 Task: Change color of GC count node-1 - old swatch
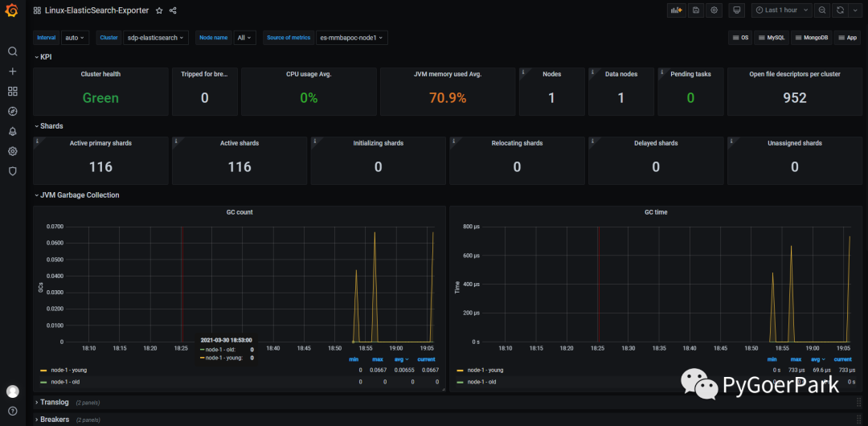point(43,382)
